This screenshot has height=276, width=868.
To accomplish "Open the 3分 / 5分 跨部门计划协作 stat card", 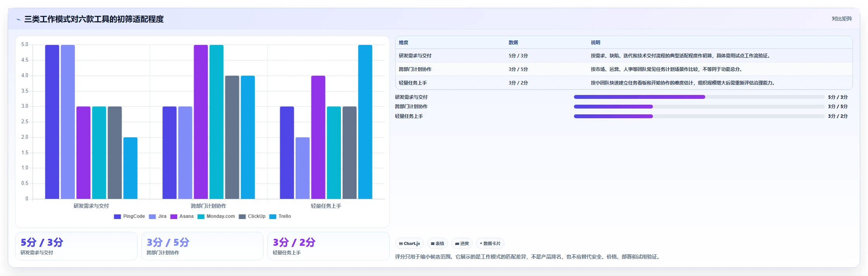I will (202, 246).
